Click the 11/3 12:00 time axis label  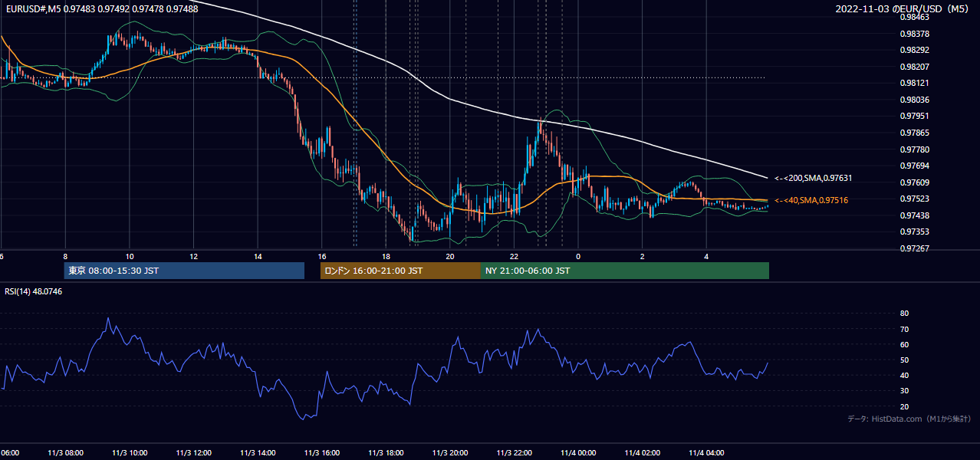point(193,452)
